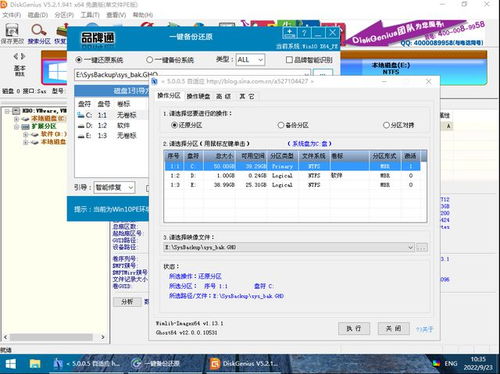Open the Windows Start button
Image resolution: width=500 pixels, height=374 pixels.
click(11, 364)
